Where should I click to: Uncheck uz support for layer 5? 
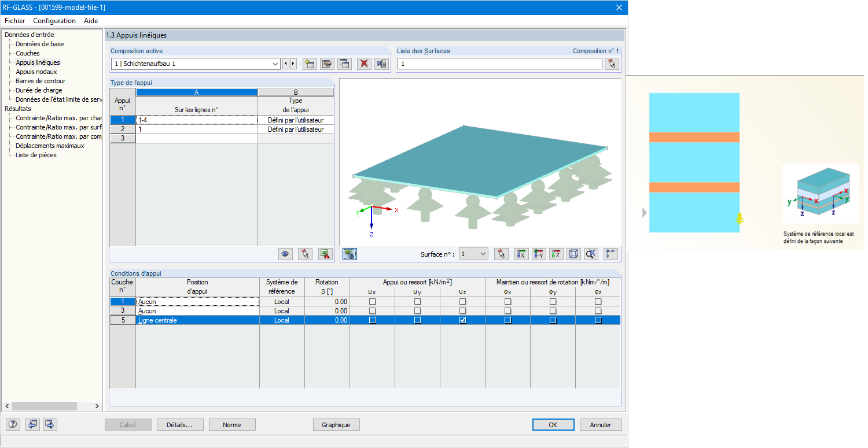[x=462, y=320]
